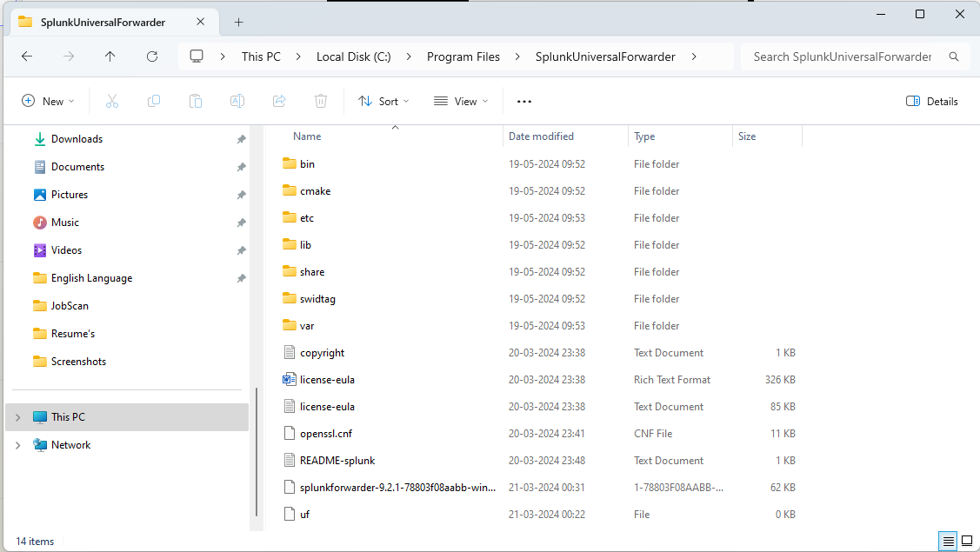Switch to large thumbnails view icon
The height and width of the screenshot is (552, 980).
[967, 541]
